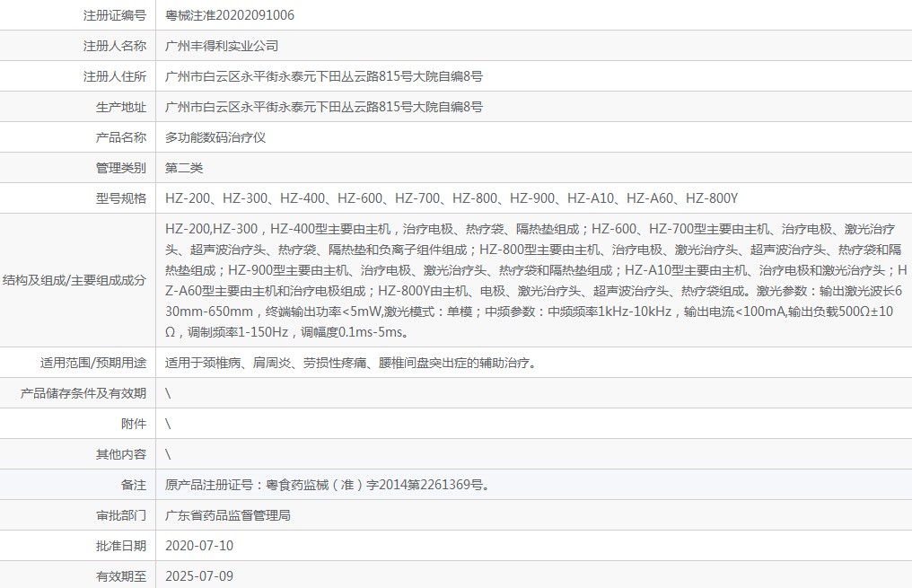
Task: Click the 产品储存条件及有效期 label
Action: [x=83, y=393]
